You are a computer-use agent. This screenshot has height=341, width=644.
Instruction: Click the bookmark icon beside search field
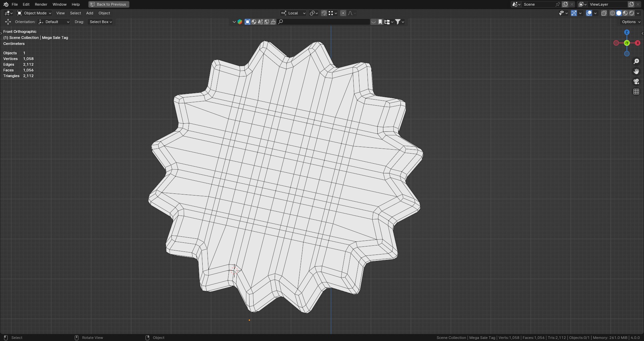[x=380, y=22]
